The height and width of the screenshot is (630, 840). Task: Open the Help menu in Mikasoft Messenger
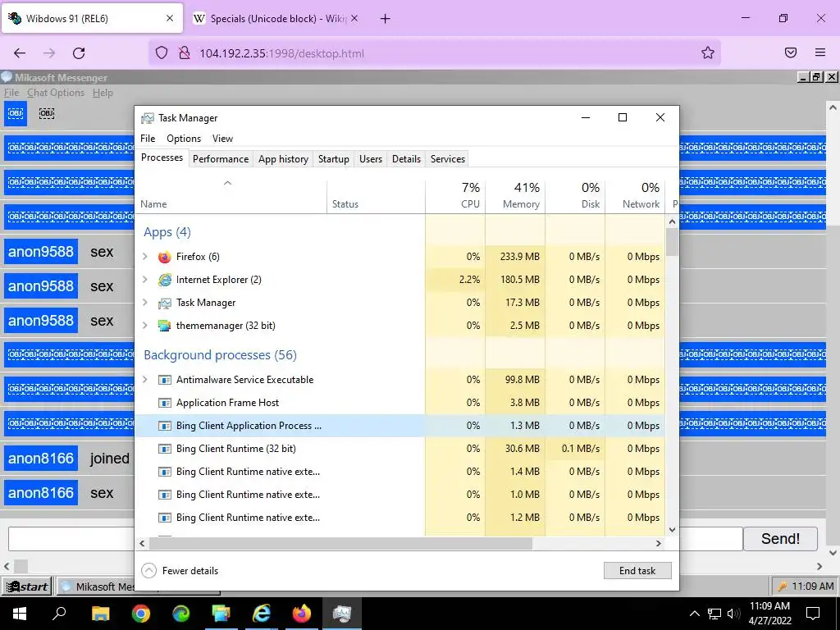(x=103, y=93)
